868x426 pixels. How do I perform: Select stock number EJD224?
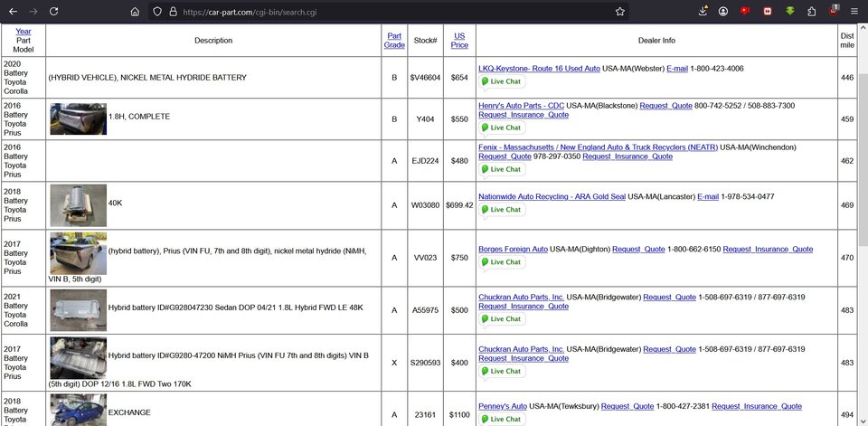click(x=425, y=161)
